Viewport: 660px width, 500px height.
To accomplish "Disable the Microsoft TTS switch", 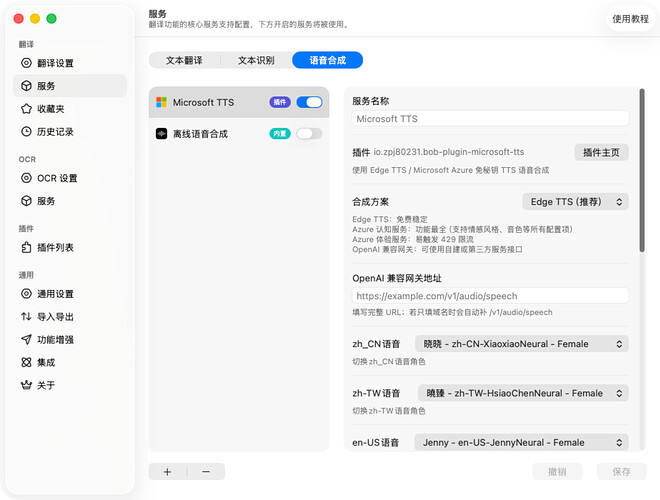I will (309, 102).
